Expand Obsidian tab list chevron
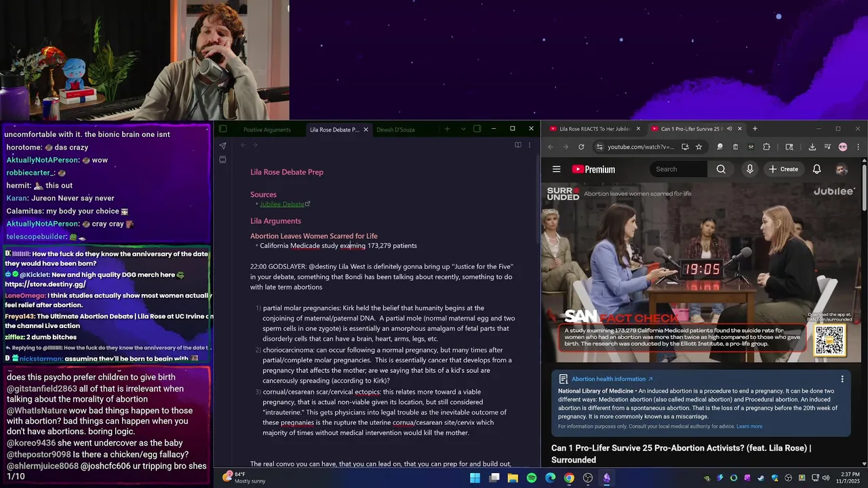This screenshot has height=488, width=868. click(463, 129)
